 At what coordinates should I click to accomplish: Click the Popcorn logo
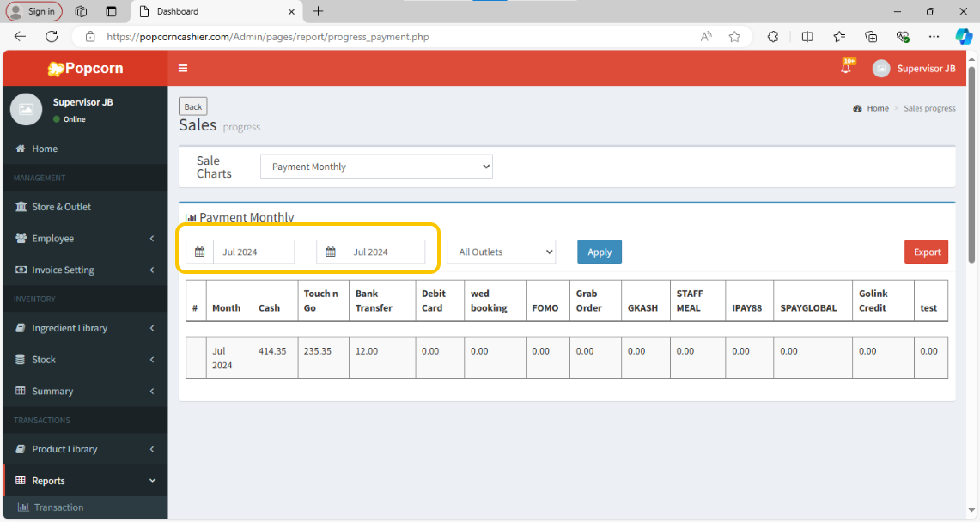pyautogui.click(x=86, y=68)
